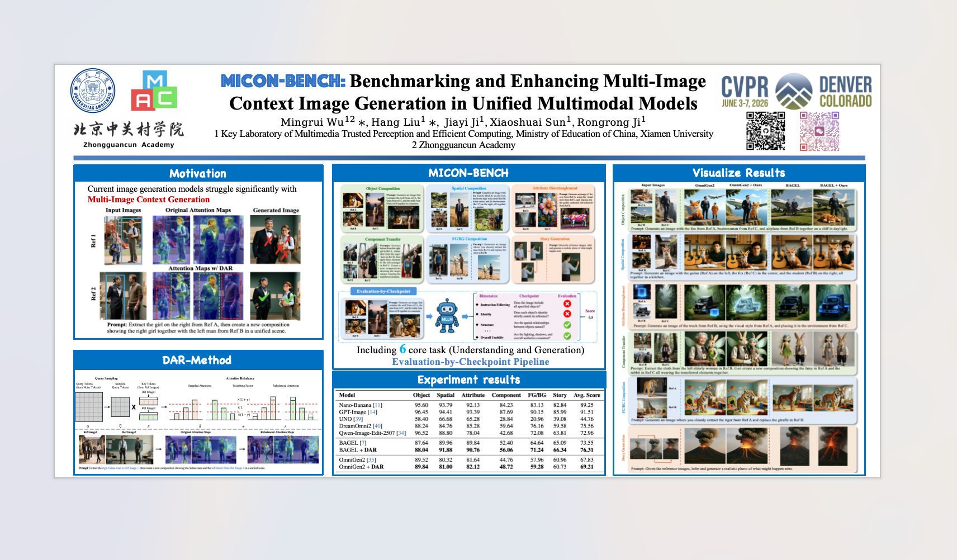The height and width of the screenshot is (560, 957).
Task: Click the purple QR code
Action: pyautogui.click(x=819, y=131)
